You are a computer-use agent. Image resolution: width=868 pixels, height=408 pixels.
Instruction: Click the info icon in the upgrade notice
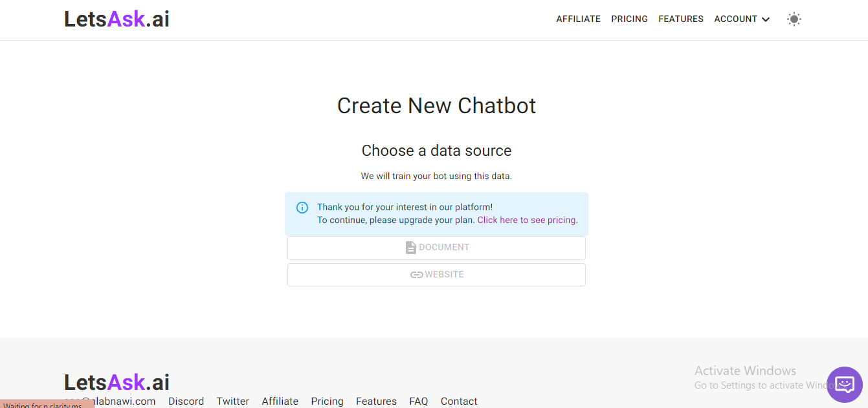click(302, 208)
